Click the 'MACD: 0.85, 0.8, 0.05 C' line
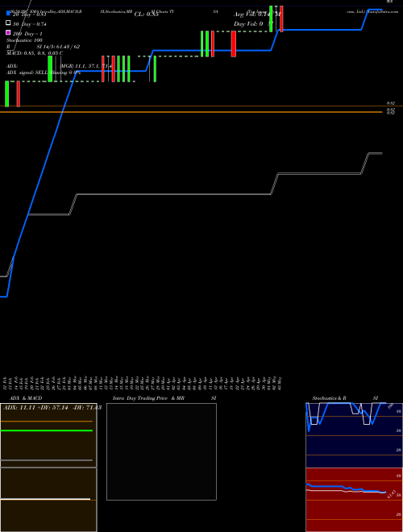 tap(35, 53)
